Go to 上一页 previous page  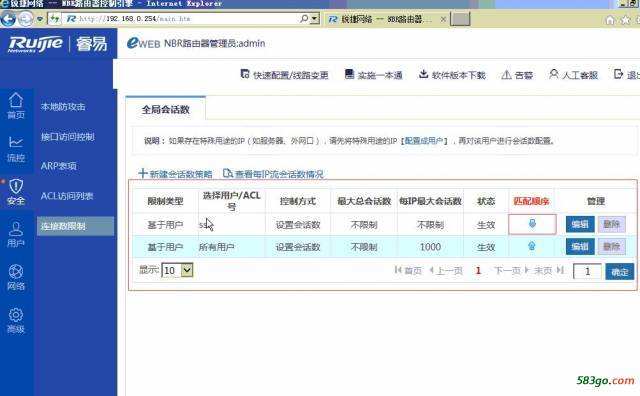446,270
